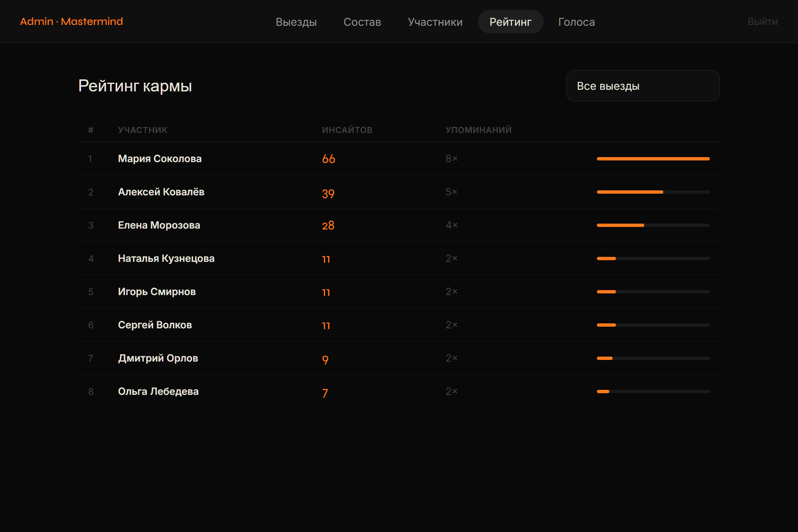The height and width of the screenshot is (532, 798).
Task: Select participant Алексей Ковалёв
Action: pos(161,192)
